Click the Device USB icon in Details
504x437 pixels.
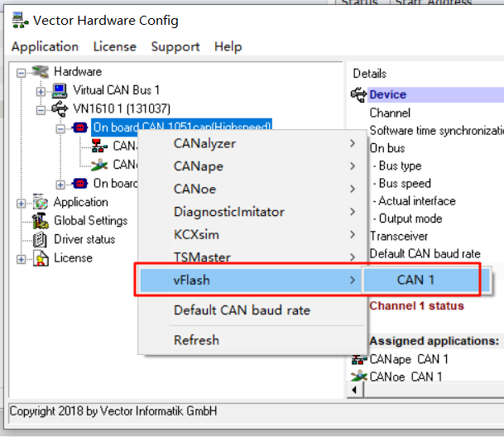(358, 95)
